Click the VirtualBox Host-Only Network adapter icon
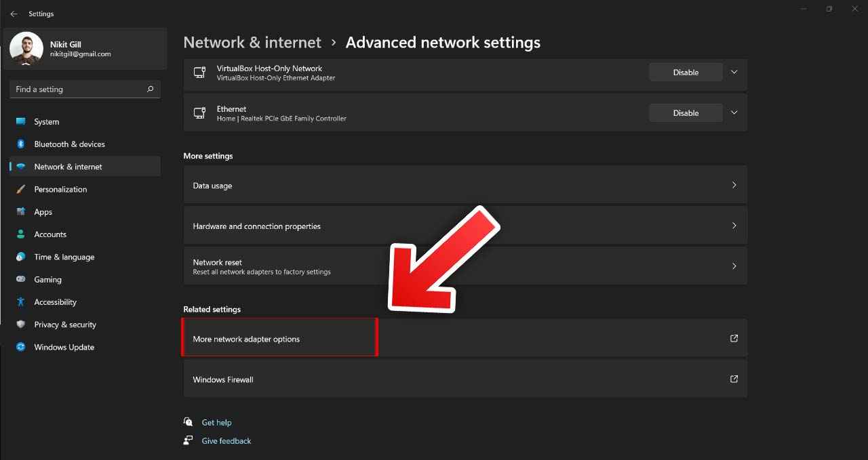868x460 pixels. coord(199,72)
